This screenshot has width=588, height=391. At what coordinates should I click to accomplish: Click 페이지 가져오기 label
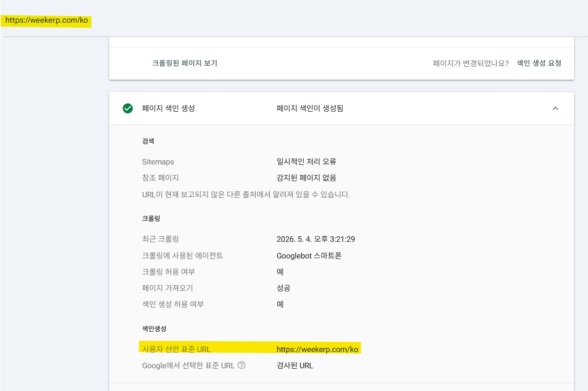167,288
